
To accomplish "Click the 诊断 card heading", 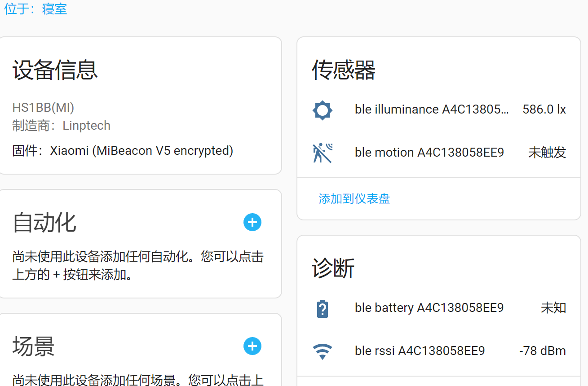I will [333, 268].
